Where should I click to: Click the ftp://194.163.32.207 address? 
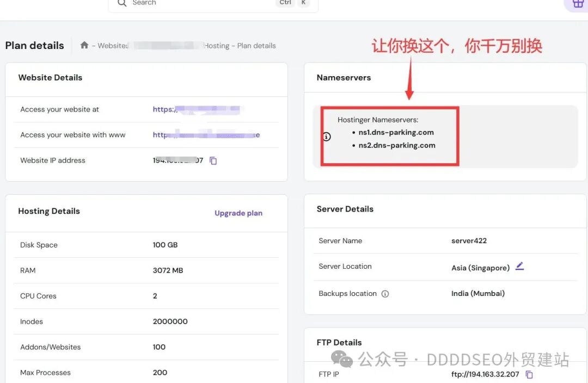(485, 374)
